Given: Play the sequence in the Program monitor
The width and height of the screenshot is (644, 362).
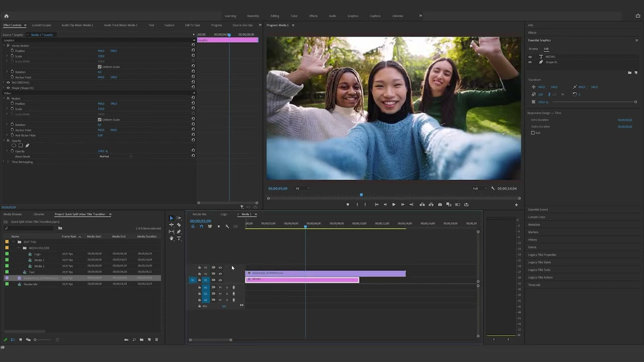Looking at the screenshot, I should click(x=394, y=205).
